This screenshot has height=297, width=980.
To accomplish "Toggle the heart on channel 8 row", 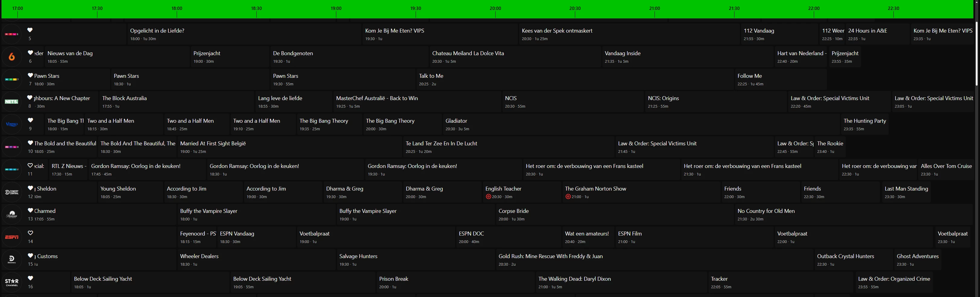I will click(30, 98).
